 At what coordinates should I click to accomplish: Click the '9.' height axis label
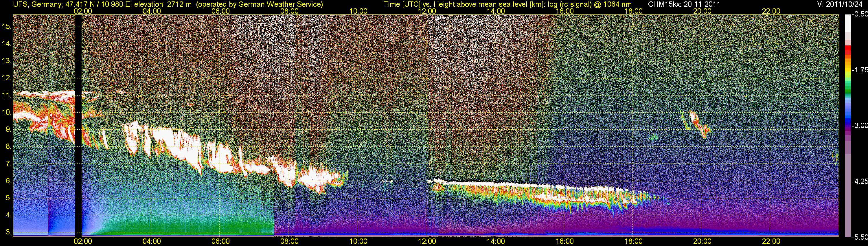click(x=8, y=129)
